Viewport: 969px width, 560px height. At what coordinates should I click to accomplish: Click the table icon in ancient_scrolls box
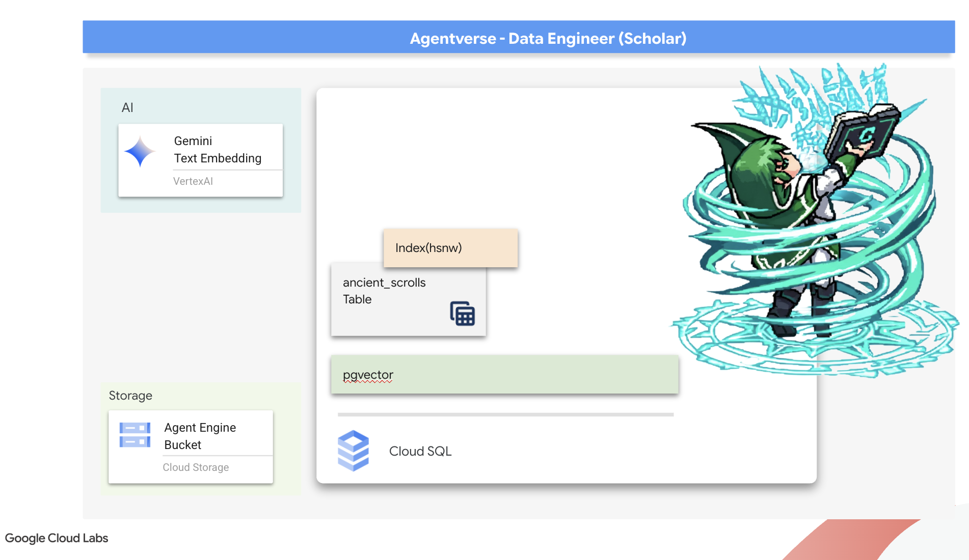coord(462,313)
